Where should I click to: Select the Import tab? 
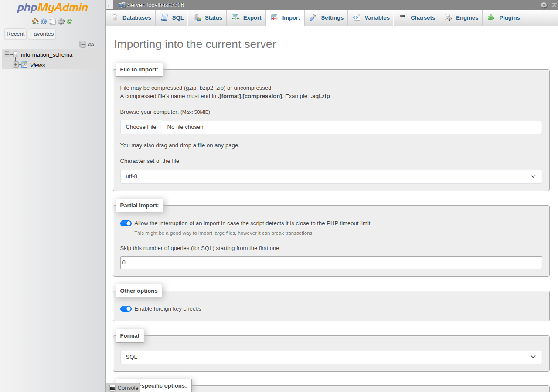(285, 18)
